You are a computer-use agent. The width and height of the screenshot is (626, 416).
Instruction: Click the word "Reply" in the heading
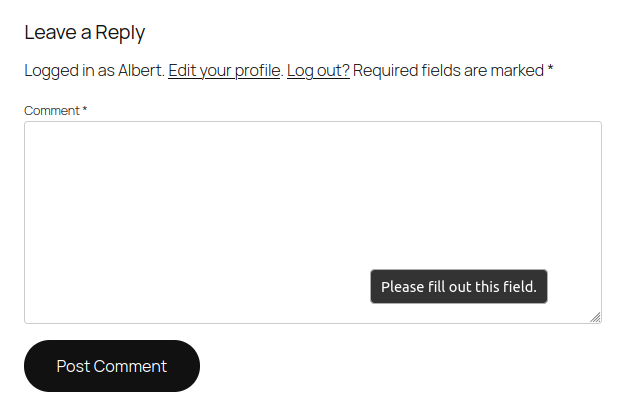[121, 32]
